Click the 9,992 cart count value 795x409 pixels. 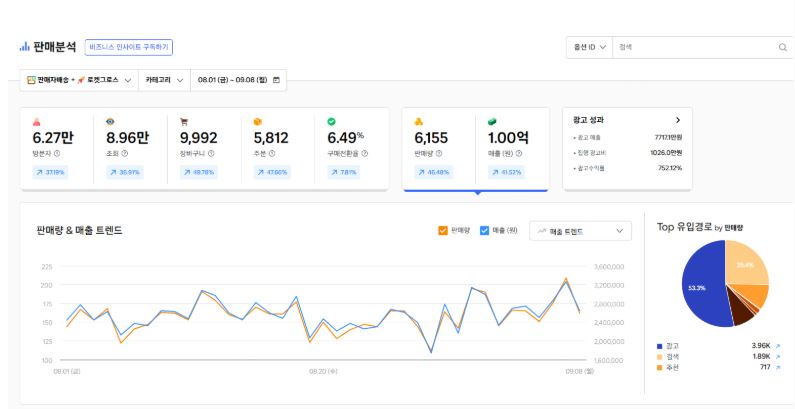199,138
